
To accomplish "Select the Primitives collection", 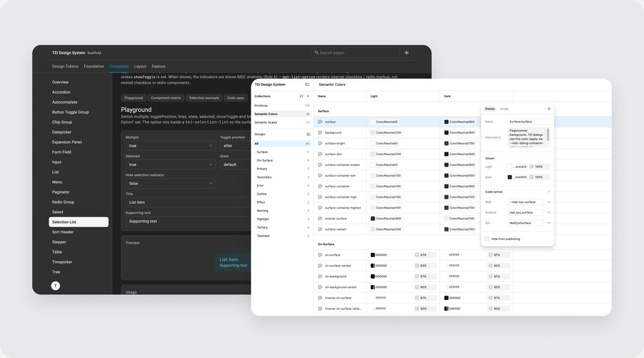I will coord(282,106).
